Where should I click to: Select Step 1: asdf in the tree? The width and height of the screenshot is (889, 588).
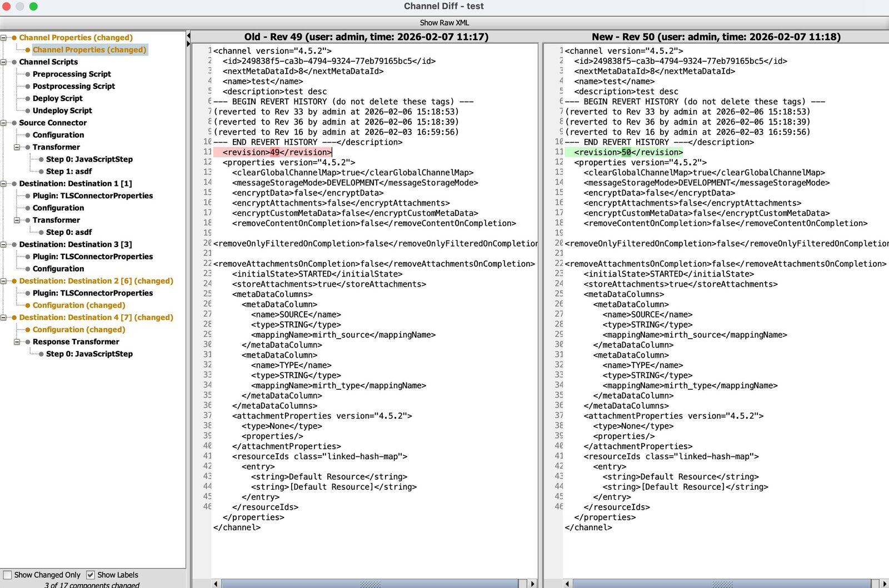coord(69,172)
